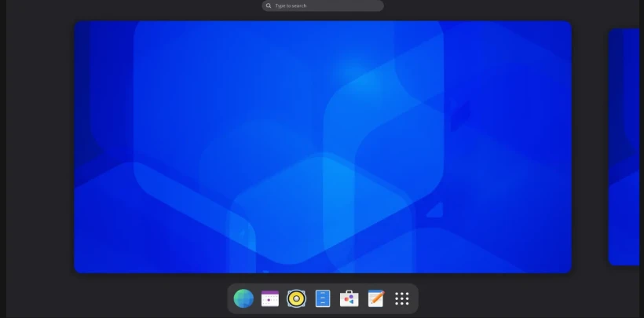Open the Text Editor notepad icon
Screen dimensions: 644x318
click(x=376, y=298)
